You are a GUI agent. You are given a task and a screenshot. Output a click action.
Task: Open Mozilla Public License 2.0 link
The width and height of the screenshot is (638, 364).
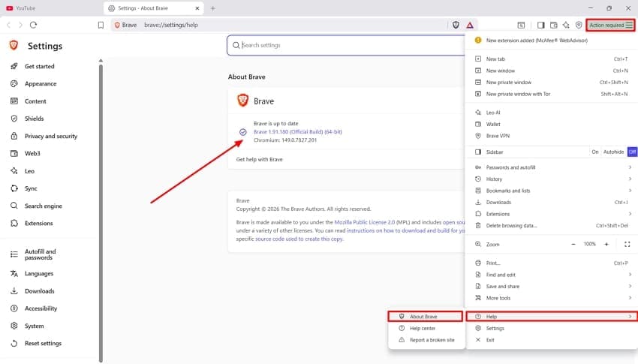point(365,222)
